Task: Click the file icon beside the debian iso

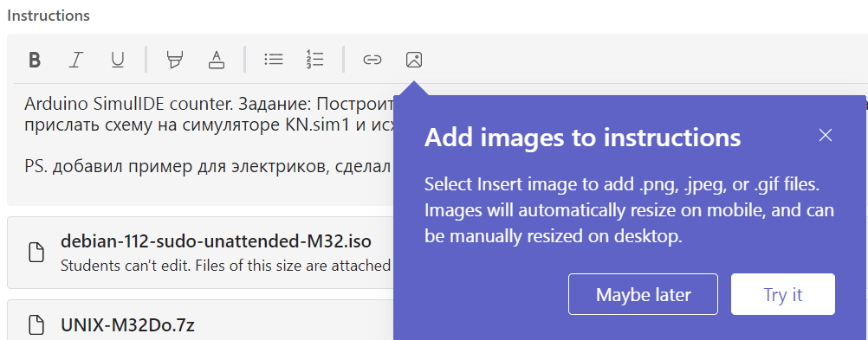Action: 36,252
